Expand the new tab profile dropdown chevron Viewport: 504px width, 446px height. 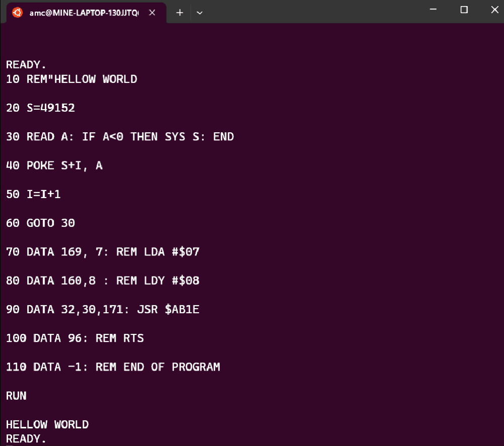200,13
